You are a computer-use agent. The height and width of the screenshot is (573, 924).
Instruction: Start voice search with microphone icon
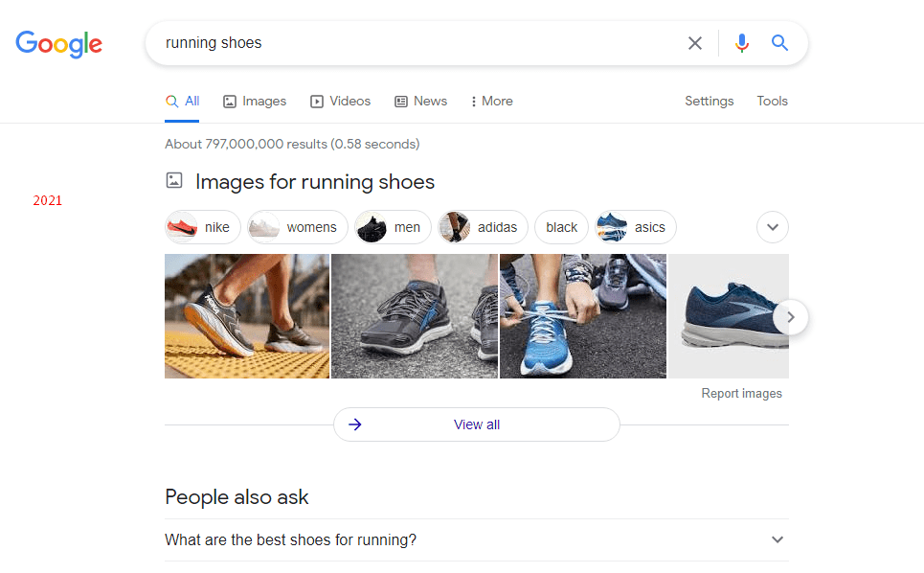click(741, 43)
